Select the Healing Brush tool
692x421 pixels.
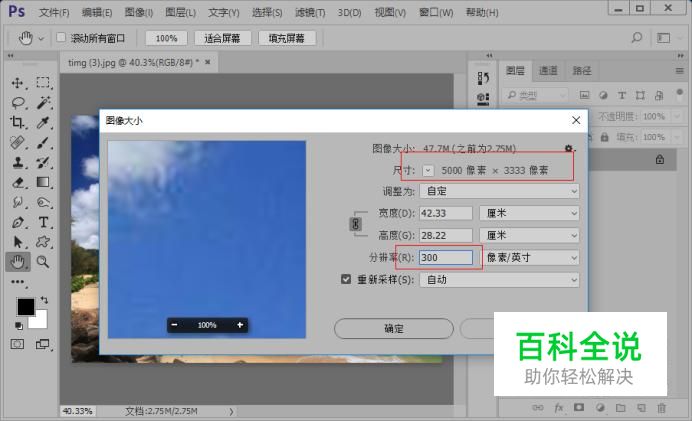click(x=17, y=143)
